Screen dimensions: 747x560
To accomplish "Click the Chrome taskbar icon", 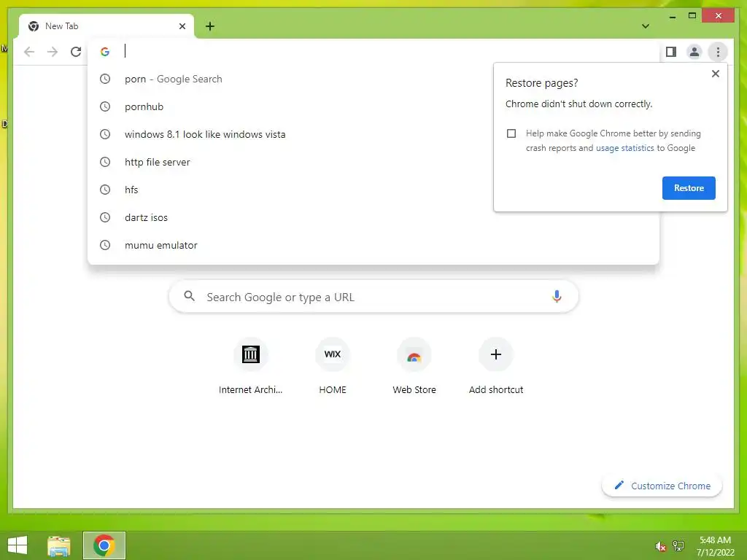I will click(x=104, y=545).
